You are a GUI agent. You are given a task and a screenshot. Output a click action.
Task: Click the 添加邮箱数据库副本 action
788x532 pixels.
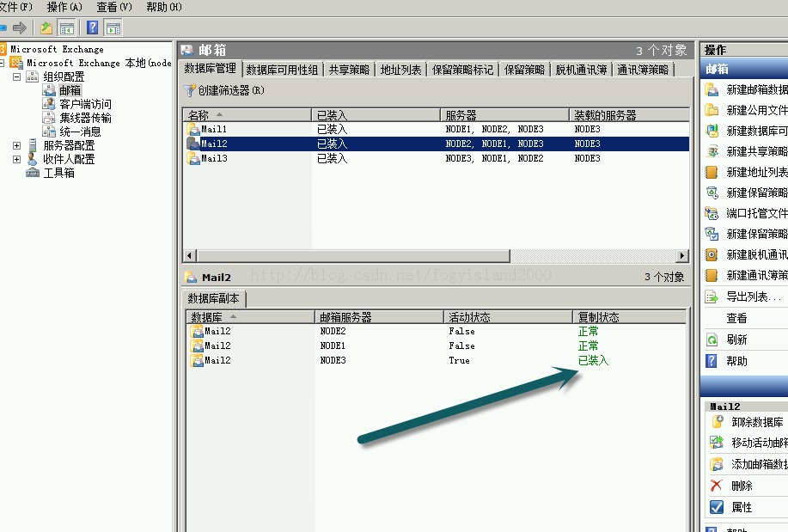click(x=748, y=463)
